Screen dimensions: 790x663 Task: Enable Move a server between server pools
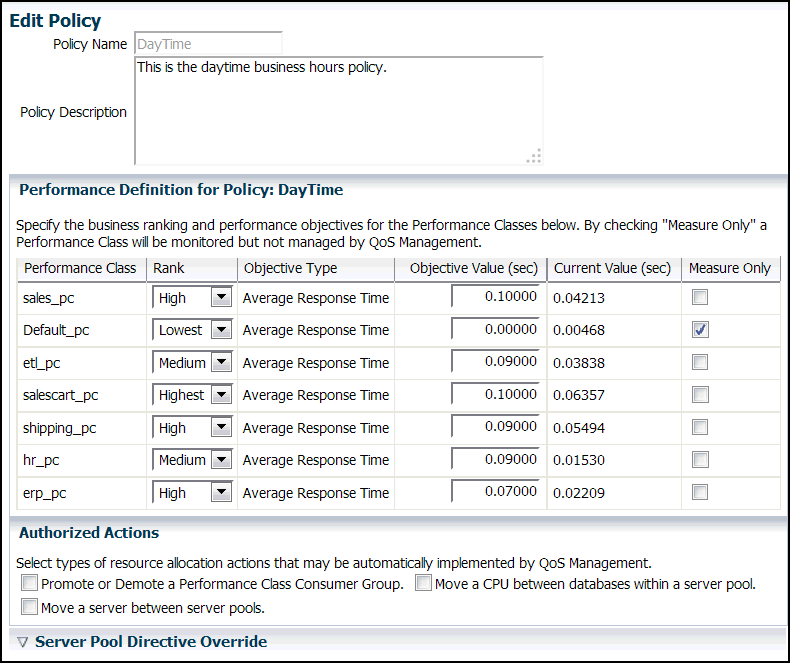point(30,607)
